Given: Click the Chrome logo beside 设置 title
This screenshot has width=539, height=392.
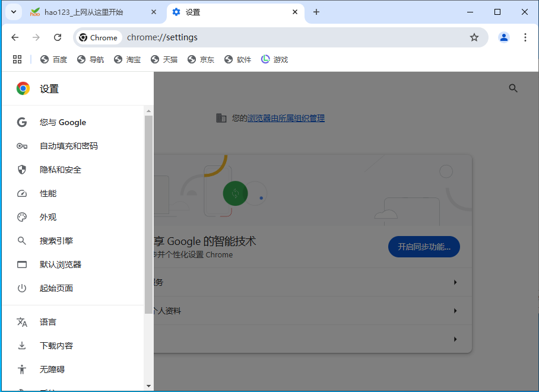Looking at the screenshot, I should [x=23, y=88].
